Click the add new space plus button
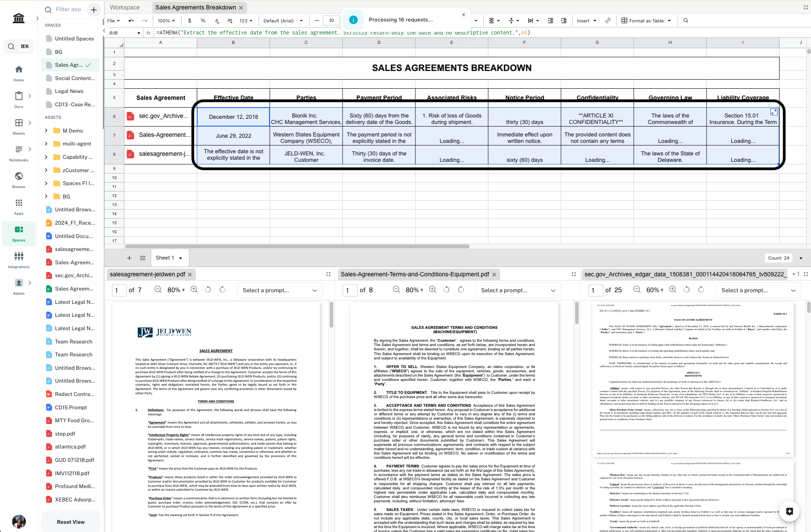 pyautogui.click(x=93, y=9)
